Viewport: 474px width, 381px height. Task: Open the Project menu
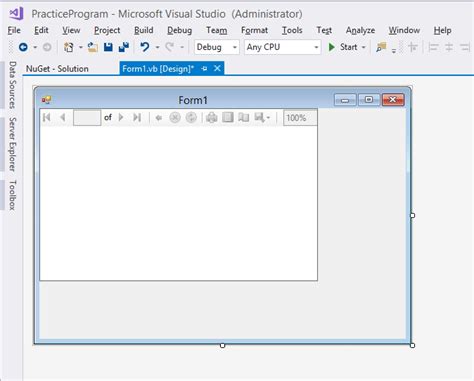point(107,30)
